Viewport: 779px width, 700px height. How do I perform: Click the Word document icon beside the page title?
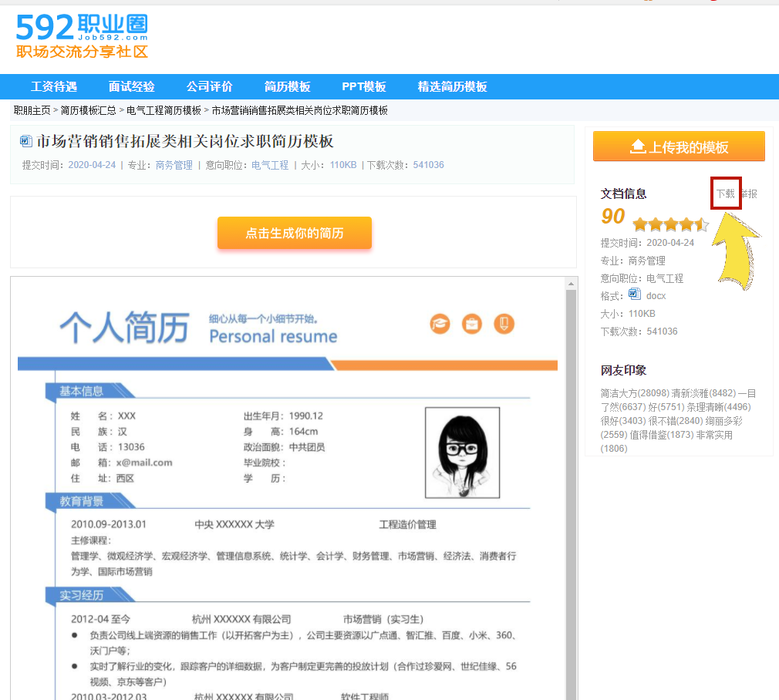[25, 141]
